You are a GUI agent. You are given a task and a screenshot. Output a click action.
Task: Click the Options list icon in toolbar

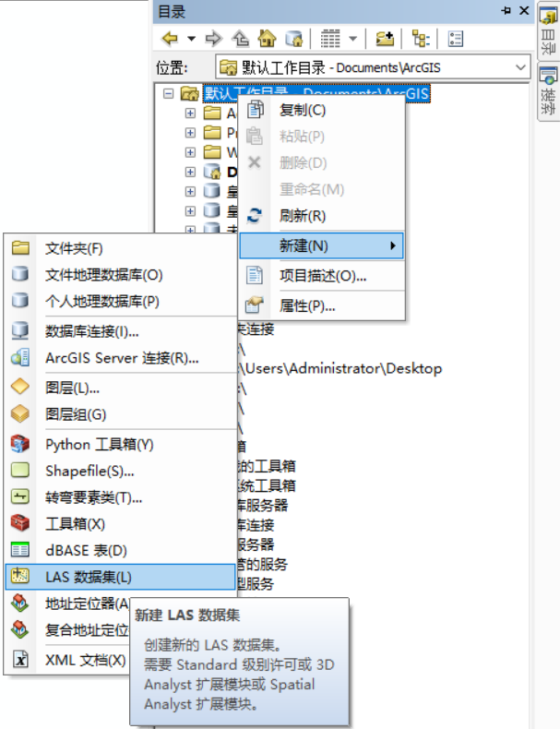[x=456, y=39]
